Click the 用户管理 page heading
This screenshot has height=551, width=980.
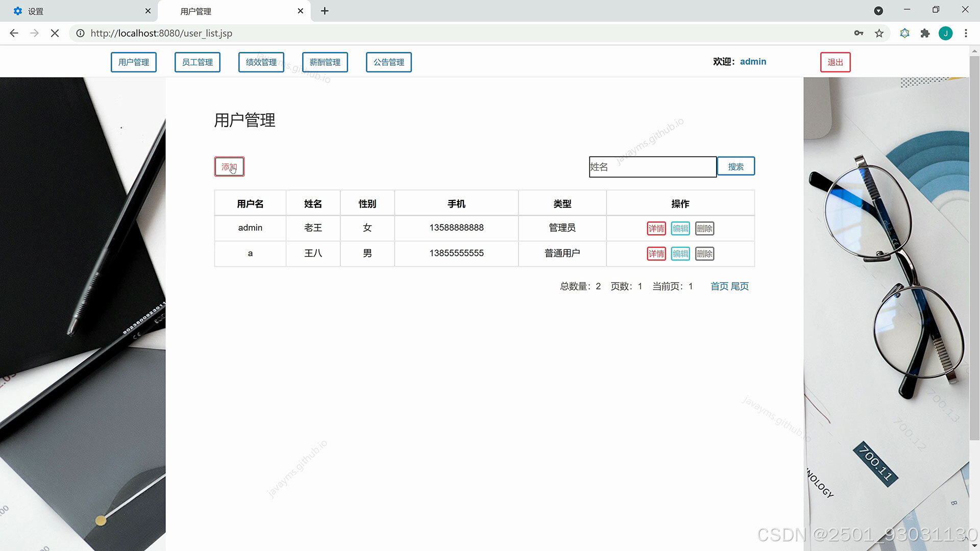pos(244,120)
